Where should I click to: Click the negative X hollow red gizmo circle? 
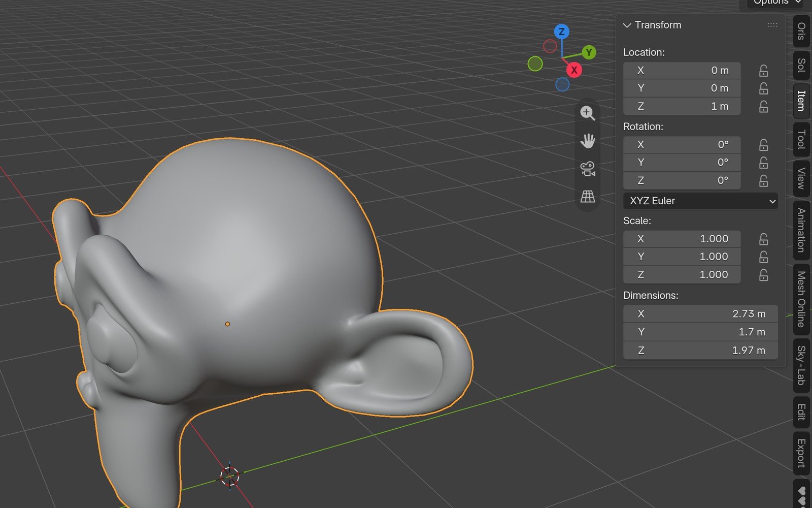pos(550,46)
